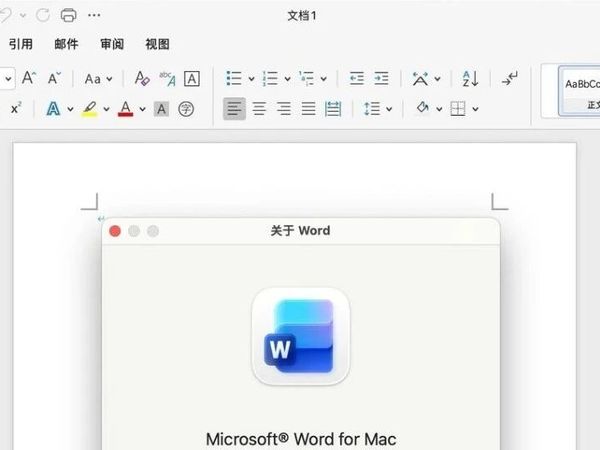Click the Word app icon in About dialog
The height and width of the screenshot is (450, 600).
(301, 336)
